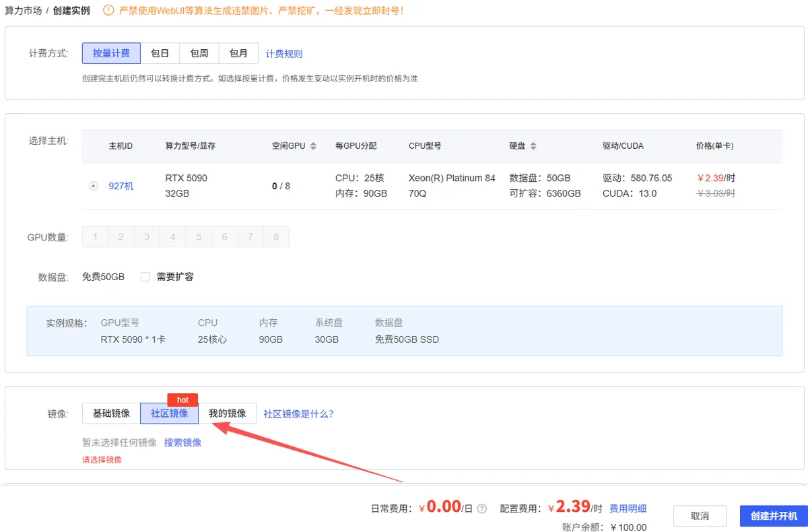The height and width of the screenshot is (532, 808).
Task: Select GPU quantity 2
Action: [x=121, y=237]
